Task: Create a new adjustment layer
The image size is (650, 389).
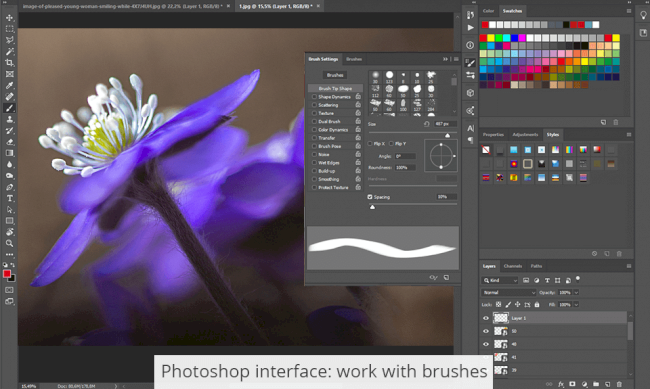Action: [584, 384]
